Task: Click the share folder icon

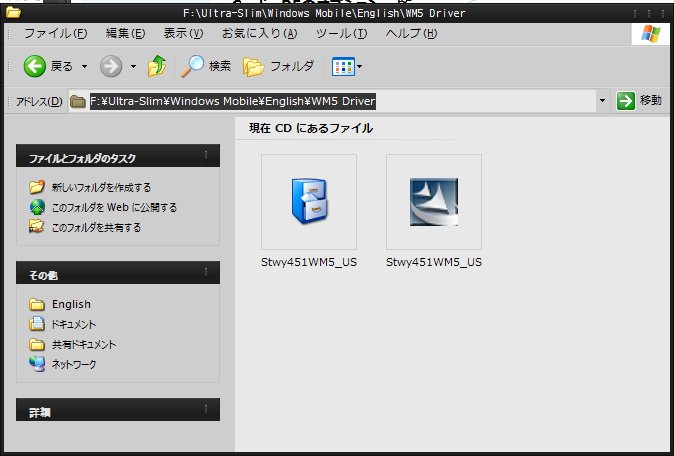Action: pos(37,226)
